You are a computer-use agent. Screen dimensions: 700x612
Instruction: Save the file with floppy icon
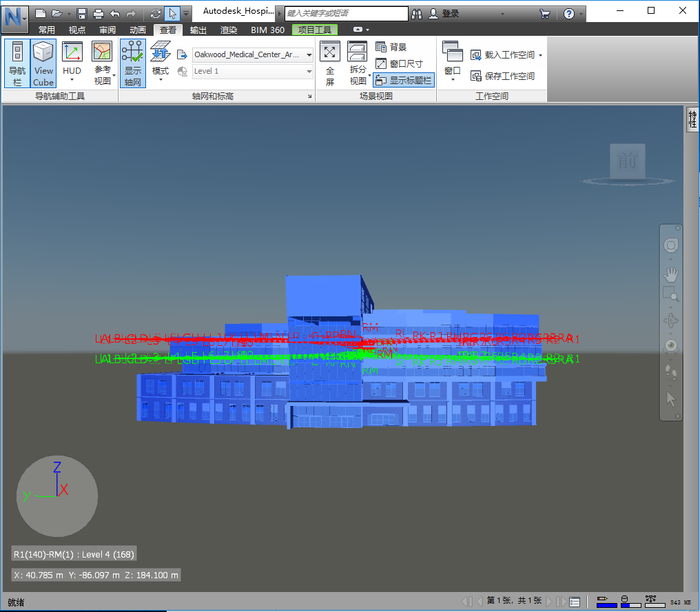[82, 14]
